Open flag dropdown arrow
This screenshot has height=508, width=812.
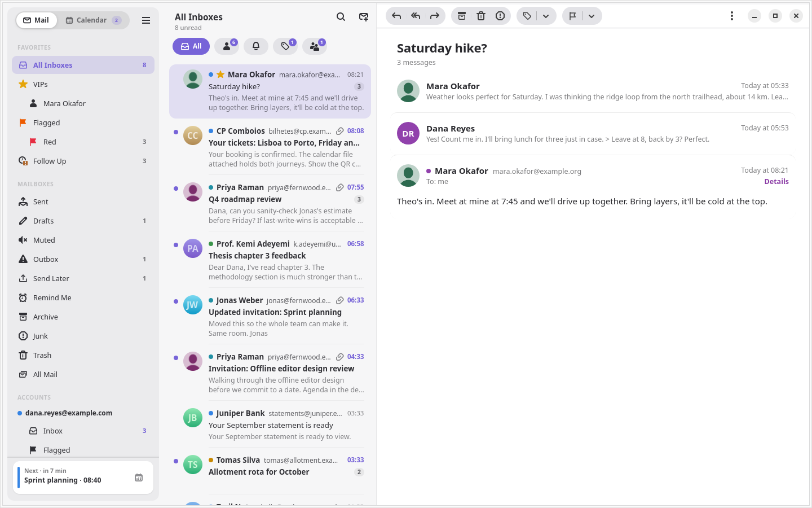(x=592, y=16)
